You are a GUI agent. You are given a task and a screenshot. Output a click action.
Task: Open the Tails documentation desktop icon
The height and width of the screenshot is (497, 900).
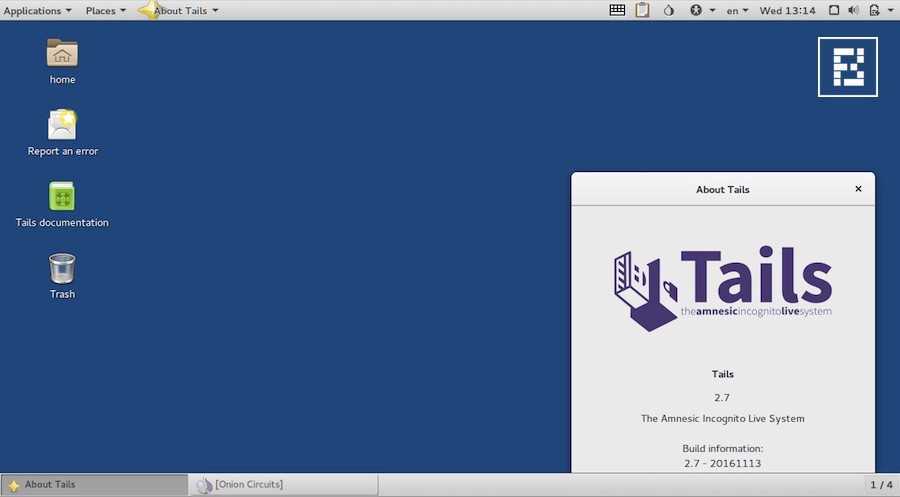[x=62, y=197]
